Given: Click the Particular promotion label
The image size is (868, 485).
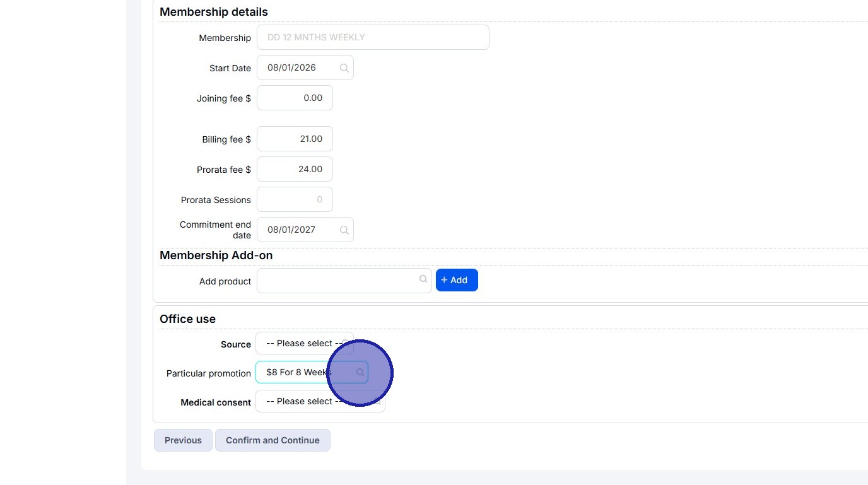Looking at the screenshot, I should click(209, 373).
